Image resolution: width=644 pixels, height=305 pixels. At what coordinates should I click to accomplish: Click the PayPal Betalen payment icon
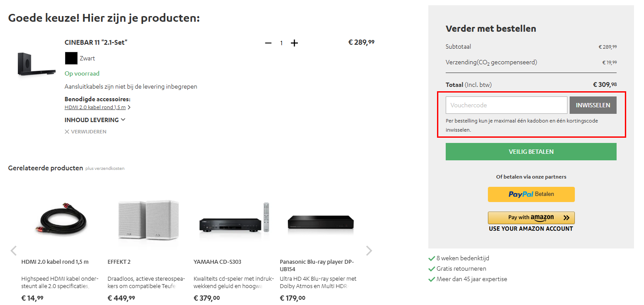(x=531, y=194)
